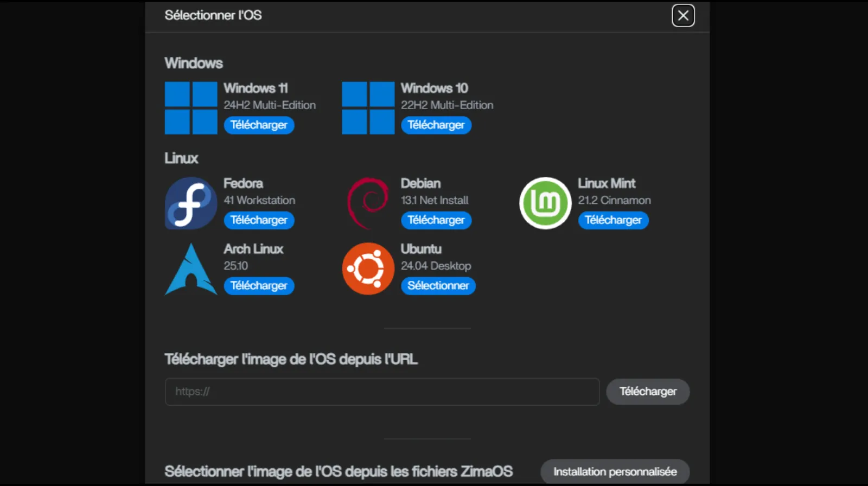
Task: Close the Sélectionner l'OS dialog
Action: click(x=683, y=16)
